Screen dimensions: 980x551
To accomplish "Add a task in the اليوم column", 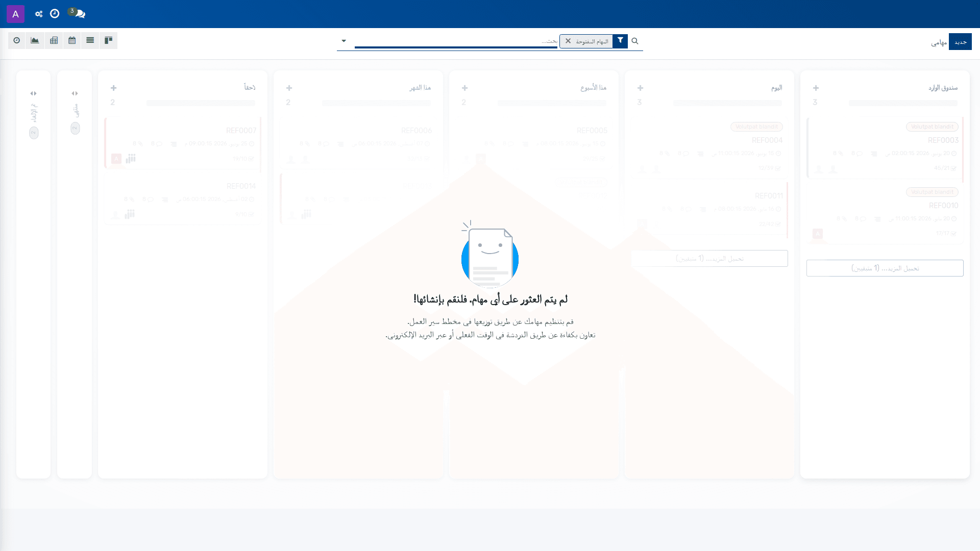I will point(640,88).
